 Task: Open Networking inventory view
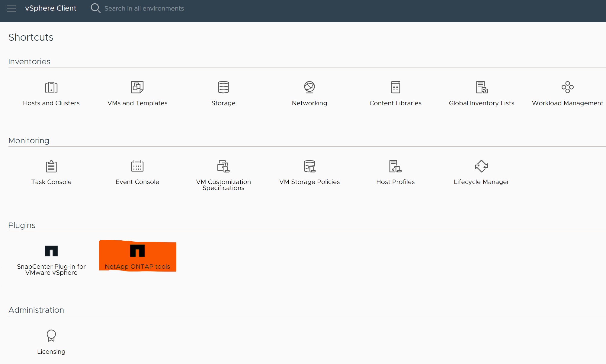point(309,93)
